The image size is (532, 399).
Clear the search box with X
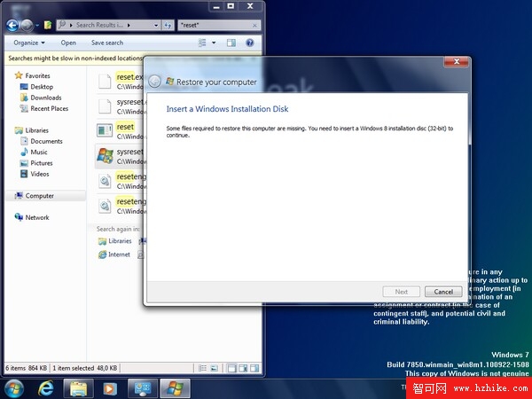[254, 26]
